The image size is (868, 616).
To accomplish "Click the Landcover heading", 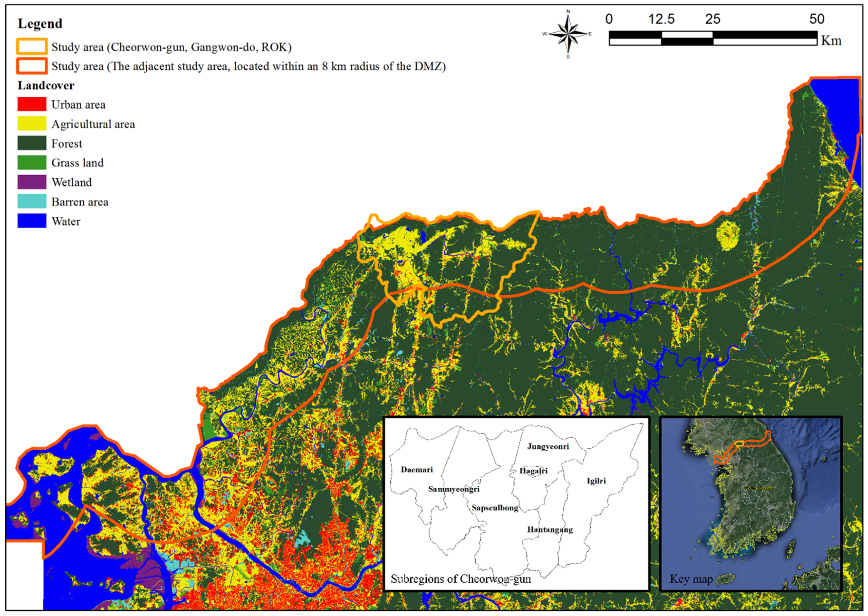I will [46, 85].
